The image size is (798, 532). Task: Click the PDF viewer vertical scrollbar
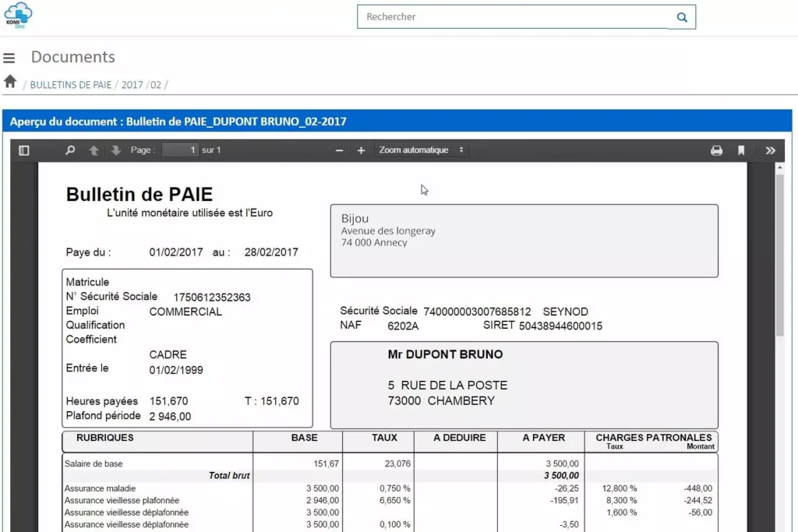(x=780, y=257)
